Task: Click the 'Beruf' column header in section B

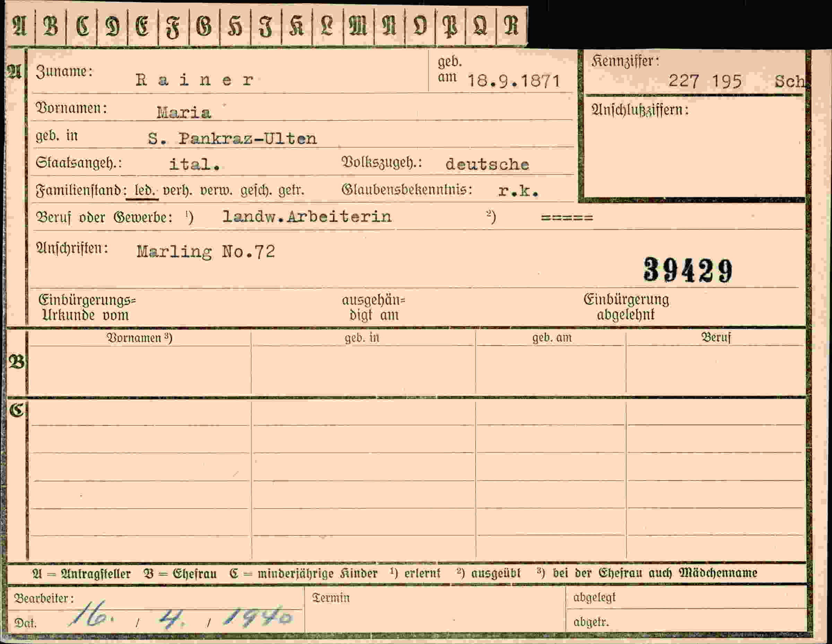Action: (x=716, y=337)
